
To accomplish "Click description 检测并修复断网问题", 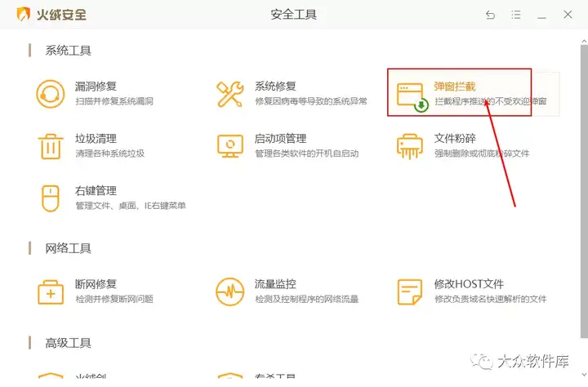I will pyautogui.click(x=114, y=299).
